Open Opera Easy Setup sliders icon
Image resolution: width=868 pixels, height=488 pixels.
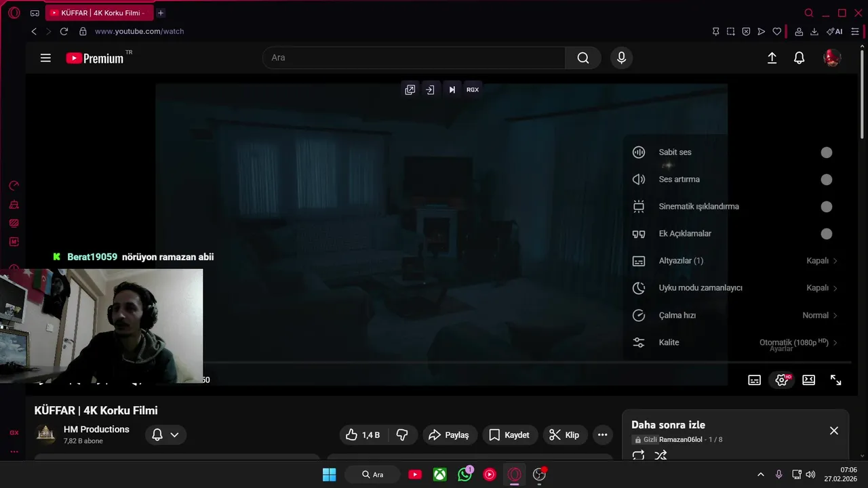pos(855,31)
